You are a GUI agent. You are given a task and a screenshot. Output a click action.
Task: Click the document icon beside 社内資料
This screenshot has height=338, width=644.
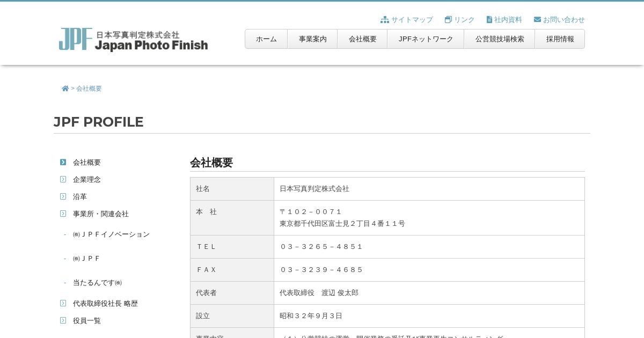click(489, 20)
